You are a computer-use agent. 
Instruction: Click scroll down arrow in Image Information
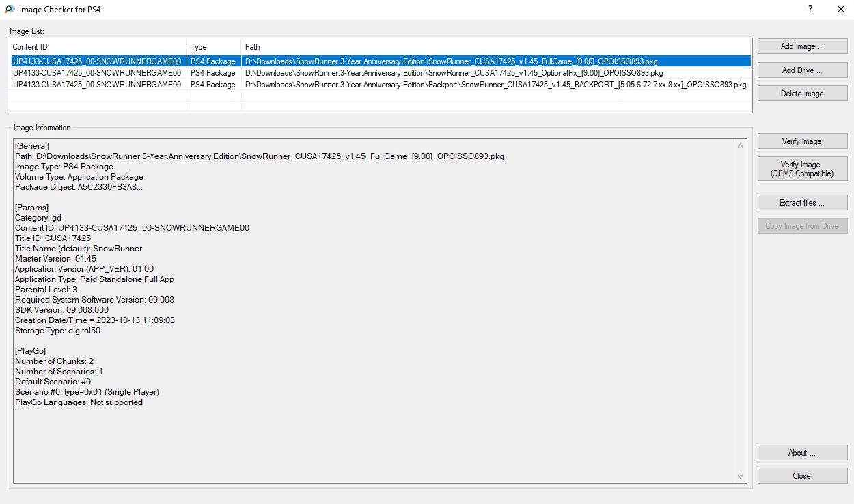point(741,476)
